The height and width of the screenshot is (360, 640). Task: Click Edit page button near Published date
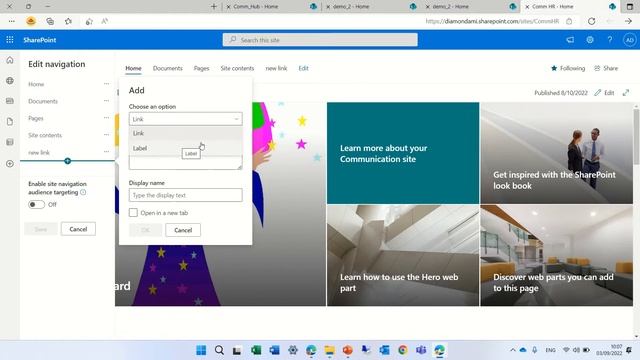tap(604, 93)
